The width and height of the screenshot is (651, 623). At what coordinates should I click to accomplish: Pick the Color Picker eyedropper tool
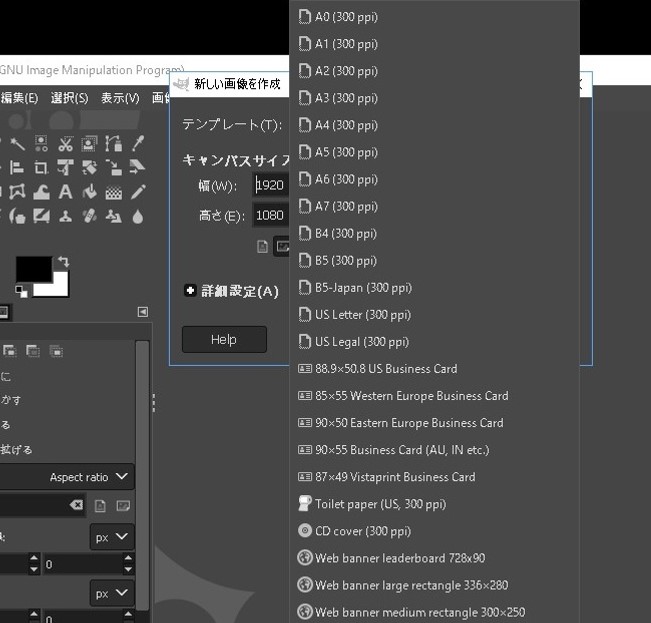[138, 144]
